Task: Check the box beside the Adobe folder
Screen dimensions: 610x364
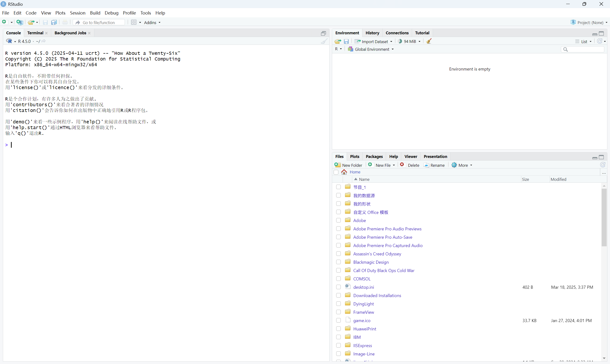Action: tap(339, 220)
